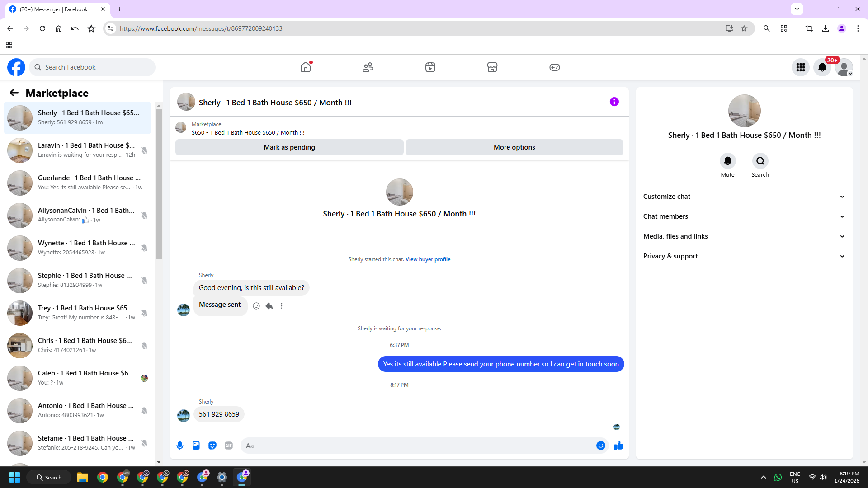The width and height of the screenshot is (868, 488).
Task: Open the Facebook apps grid menu
Action: 800,67
